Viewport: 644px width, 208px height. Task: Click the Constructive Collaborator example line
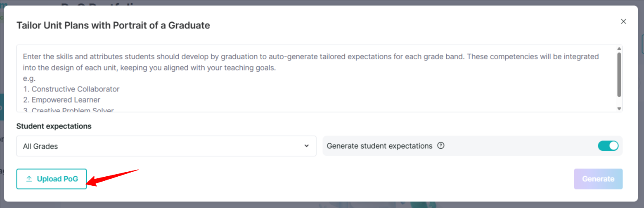71,89
